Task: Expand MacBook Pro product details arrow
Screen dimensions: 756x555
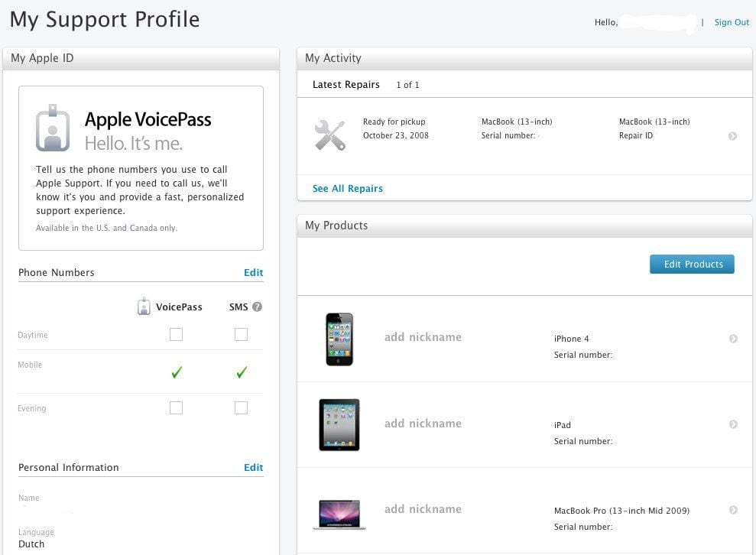Action: click(733, 510)
